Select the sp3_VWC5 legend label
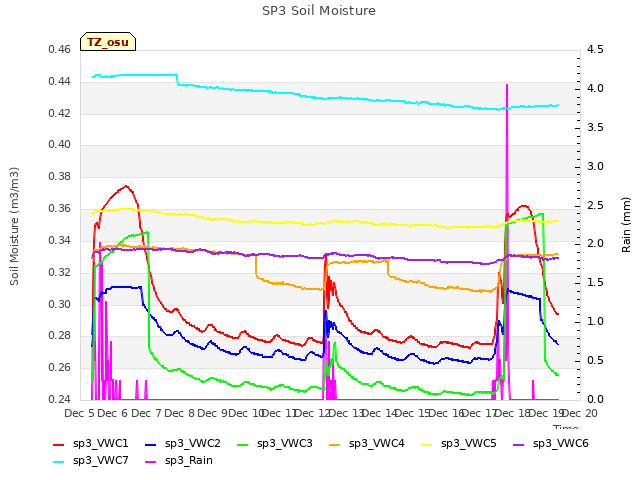Image resolution: width=640 pixels, height=480 pixels. pyautogui.click(x=469, y=443)
